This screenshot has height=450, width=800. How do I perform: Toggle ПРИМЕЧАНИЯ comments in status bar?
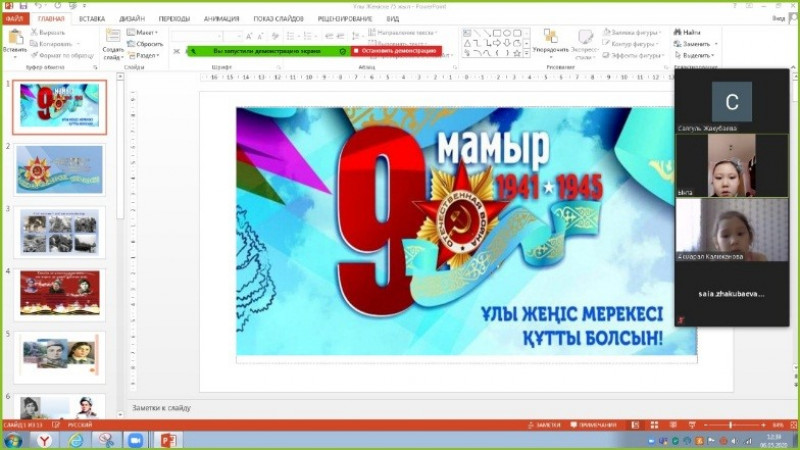click(594, 425)
